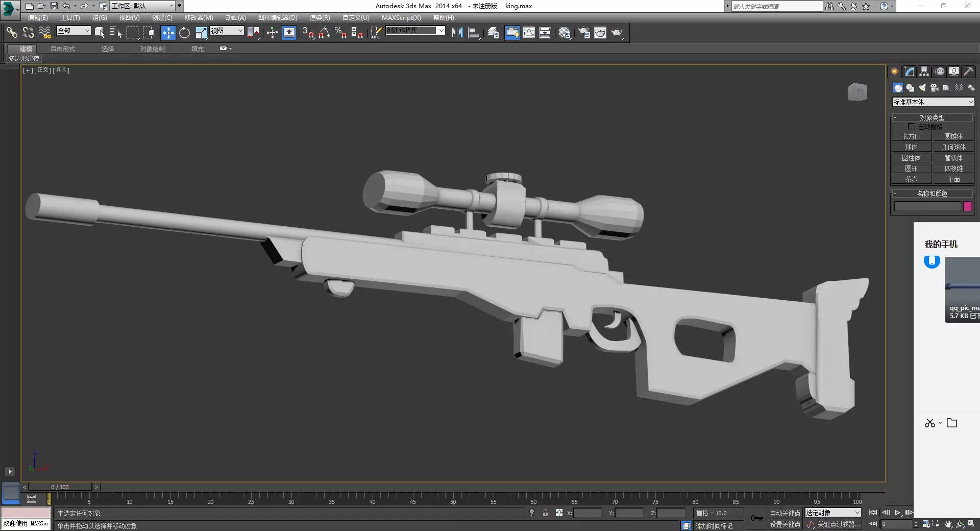
Task: Click the Align tool icon
Action: pyautogui.click(x=474, y=33)
